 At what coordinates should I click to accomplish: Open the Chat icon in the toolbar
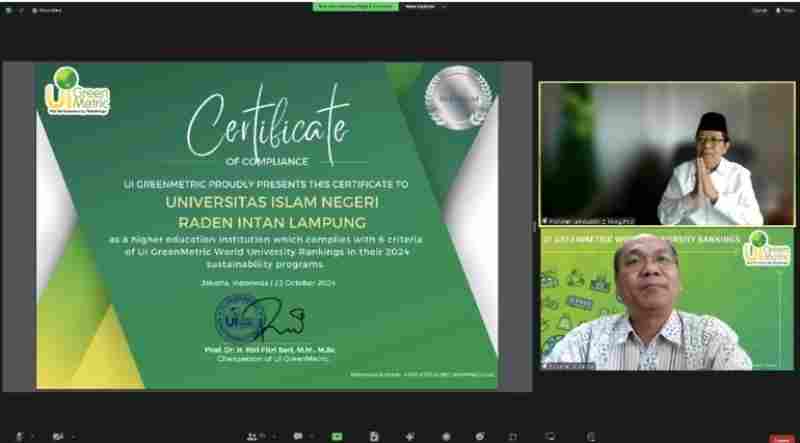(x=298, y=436)
